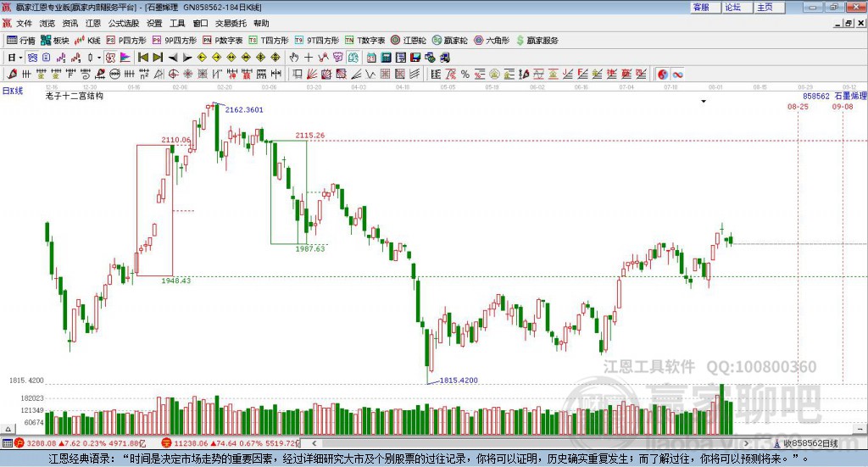Image resolution: width=868 pixels, height=467 pixels.
Task: Click the small black triangle marker above the chart
Action: pos(704,101)
